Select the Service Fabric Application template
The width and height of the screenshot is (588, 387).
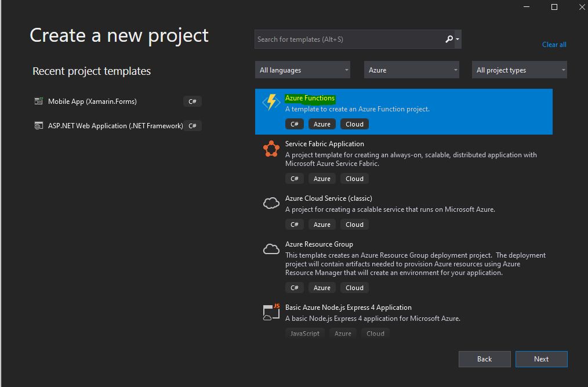pos(404,162)
